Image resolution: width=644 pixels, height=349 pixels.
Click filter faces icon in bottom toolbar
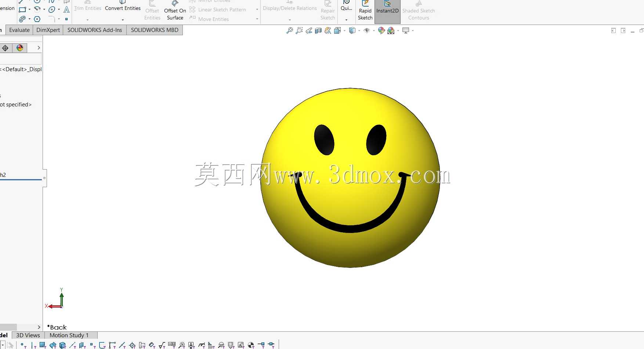click(43, 345)
